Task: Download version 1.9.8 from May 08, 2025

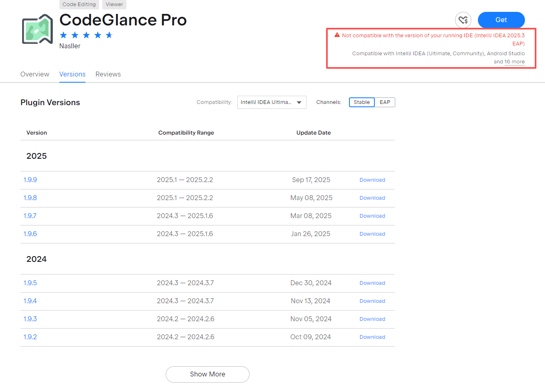Action: (x=372, y=198)
